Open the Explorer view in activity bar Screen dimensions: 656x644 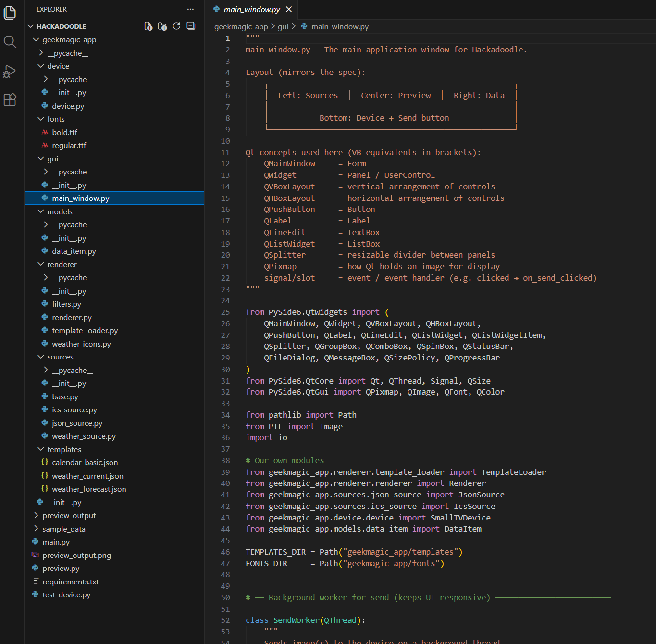[10, 12]
